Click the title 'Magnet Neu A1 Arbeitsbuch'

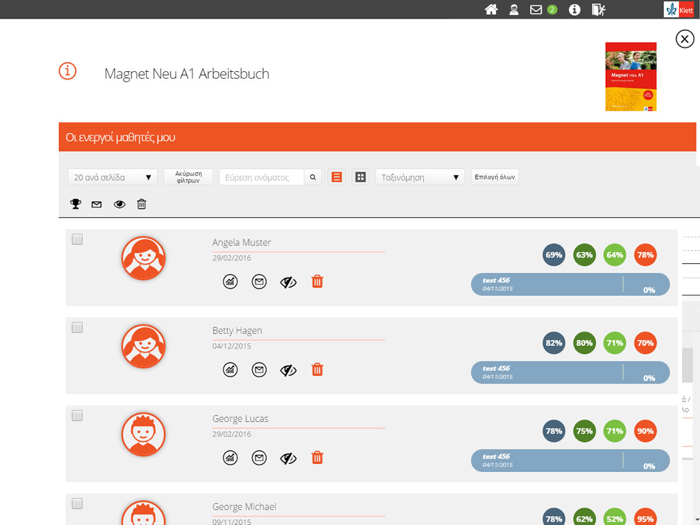187,74
